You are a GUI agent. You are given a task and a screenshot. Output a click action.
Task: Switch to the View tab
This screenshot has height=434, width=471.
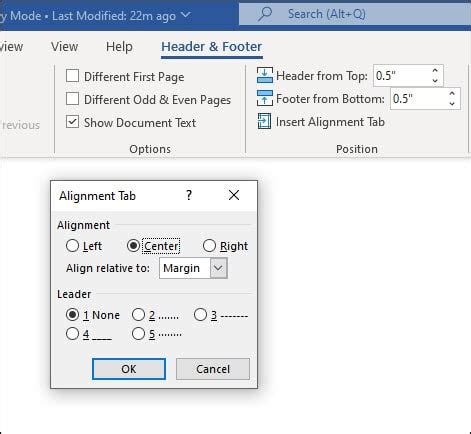64,47
